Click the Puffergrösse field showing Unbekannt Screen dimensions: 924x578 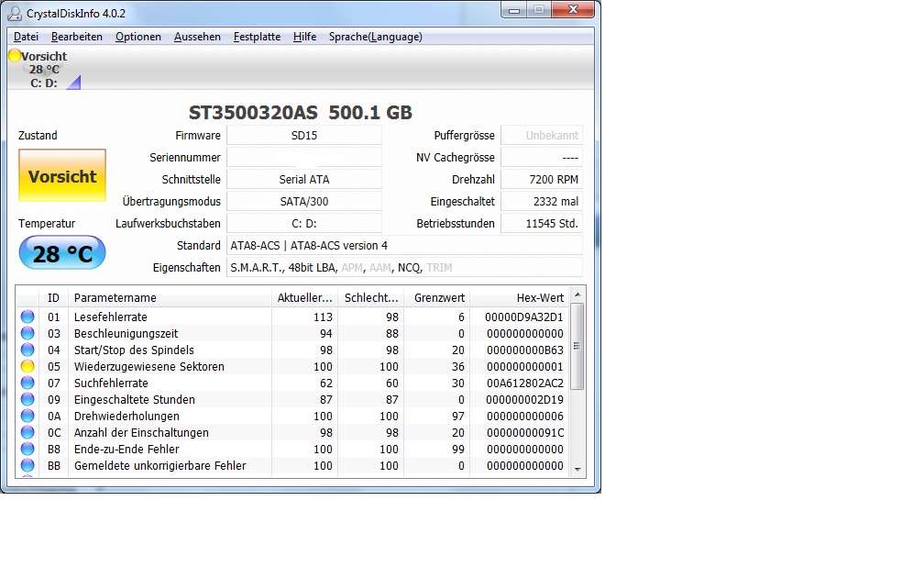[542, 135]
